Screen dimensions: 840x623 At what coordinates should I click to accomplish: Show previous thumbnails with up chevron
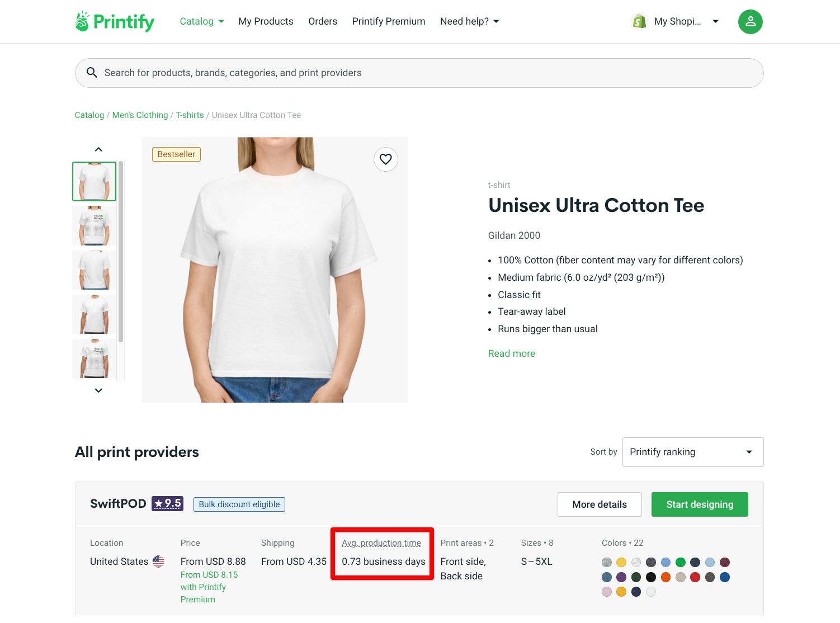tap(98, 149)
